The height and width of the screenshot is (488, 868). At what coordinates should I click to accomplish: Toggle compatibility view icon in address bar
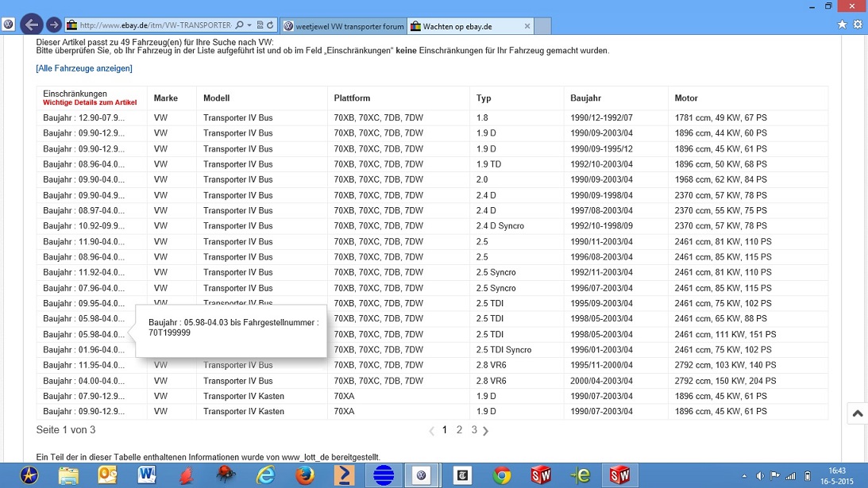260,25
